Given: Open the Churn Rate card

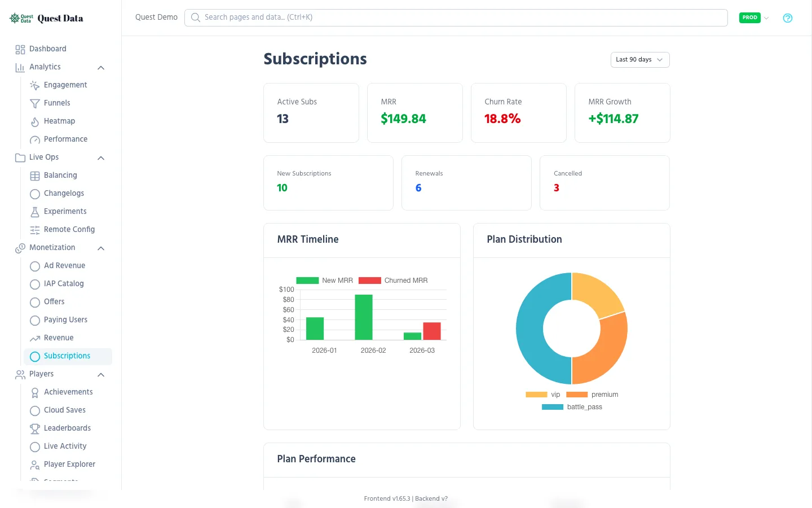Looking at the screenshot, I should point(519,113).
